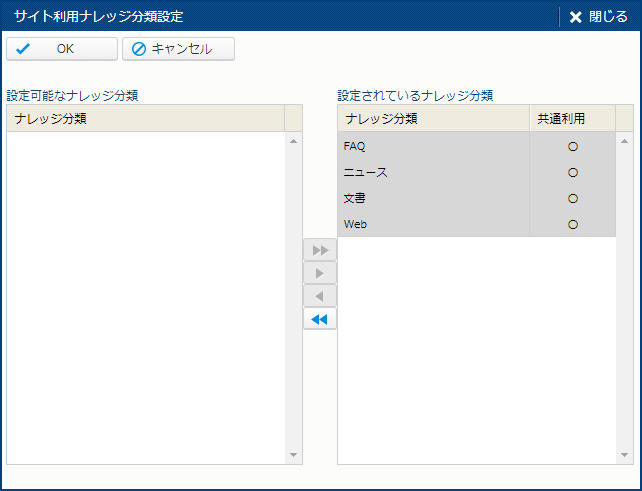Click the single right arrow move button
The height and width of the screenshot is (491, 642).
pos(320,273)
